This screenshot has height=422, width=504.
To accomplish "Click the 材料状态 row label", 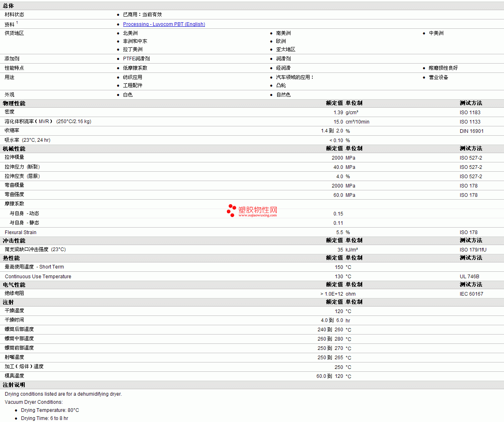I will (x=14, y=15).
